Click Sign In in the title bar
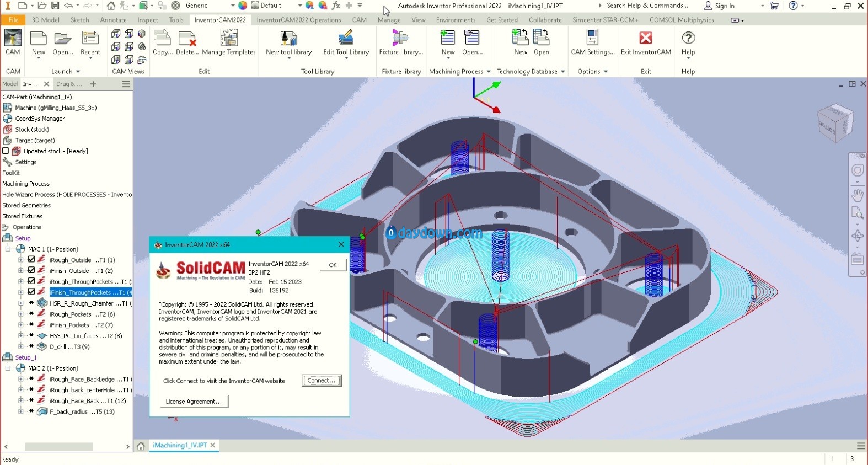Viewport: 868px width, 465px height. coord(719,6)
